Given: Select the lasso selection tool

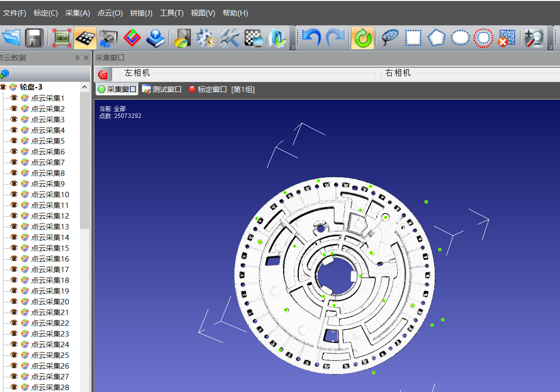Looking at the screenshot, I should [390, 38].
